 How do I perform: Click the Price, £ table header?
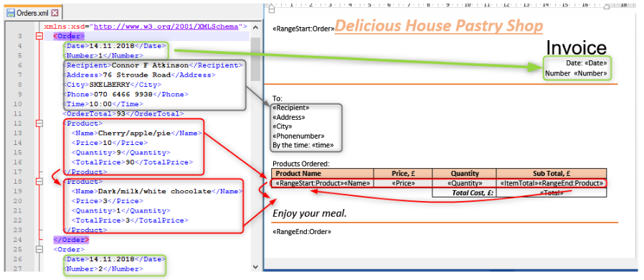point(403,174)
